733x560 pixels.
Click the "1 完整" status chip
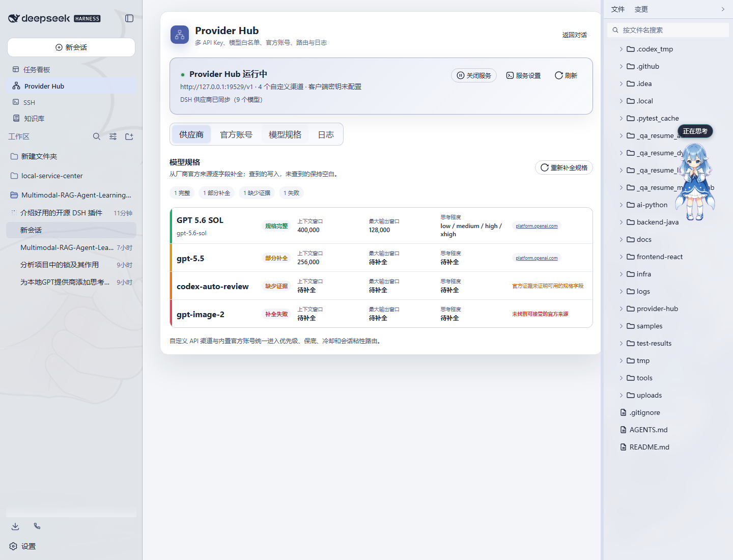[182, 193]
